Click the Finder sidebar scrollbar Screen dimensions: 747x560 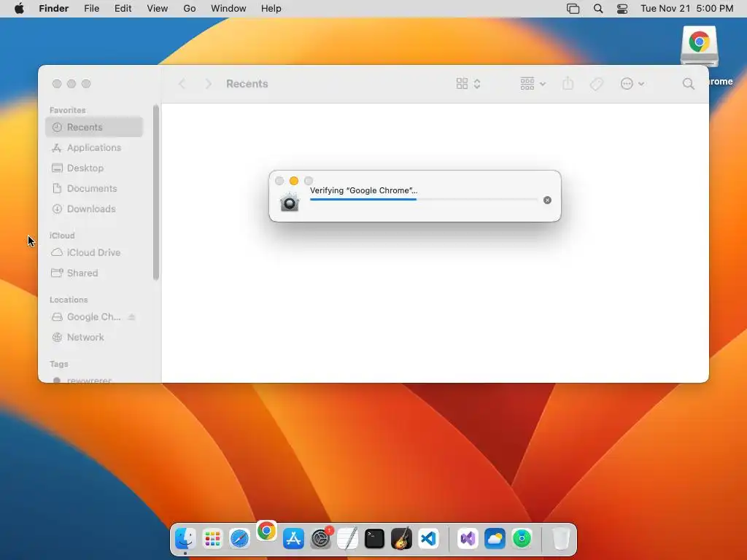tap(156, 192)
